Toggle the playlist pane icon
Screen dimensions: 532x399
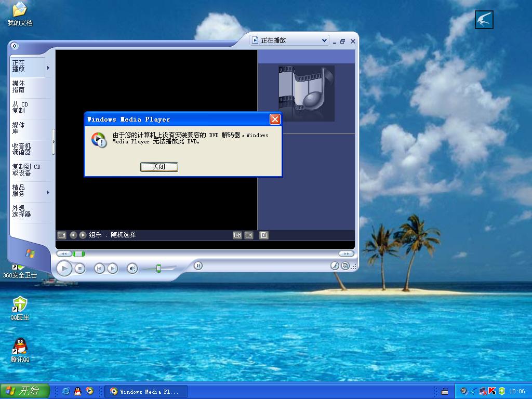263,235
